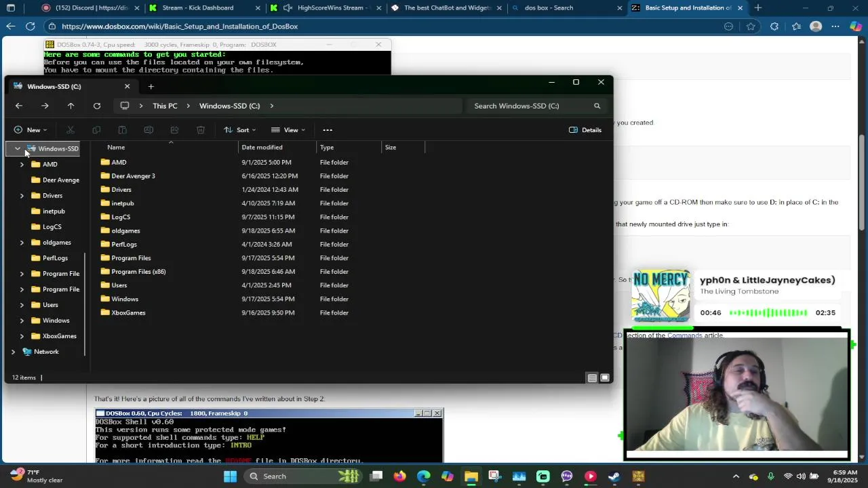
Task: Expand the Users folder in navigation pane
Action: point(22,304)
